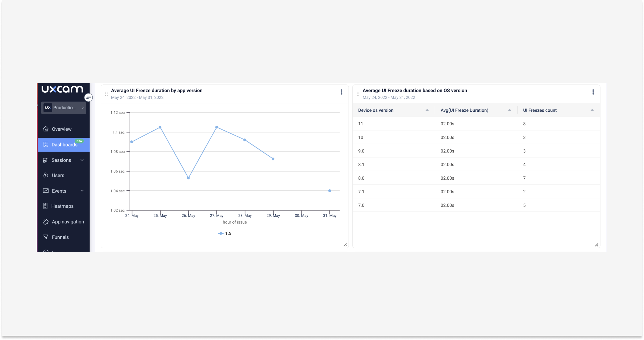The image size is (644, 340).
Task: Collapse the sidebar with round toggle button
Action: (x=88, y=98)
